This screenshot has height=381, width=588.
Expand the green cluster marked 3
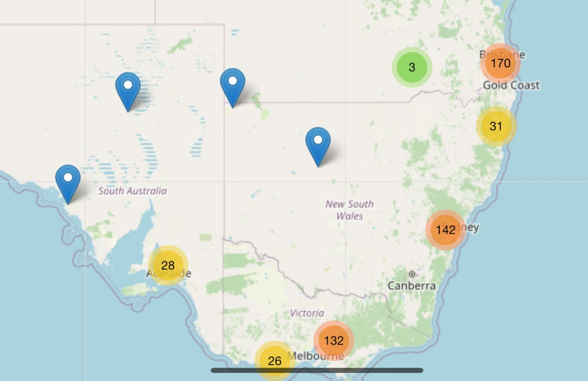[412, 67]
